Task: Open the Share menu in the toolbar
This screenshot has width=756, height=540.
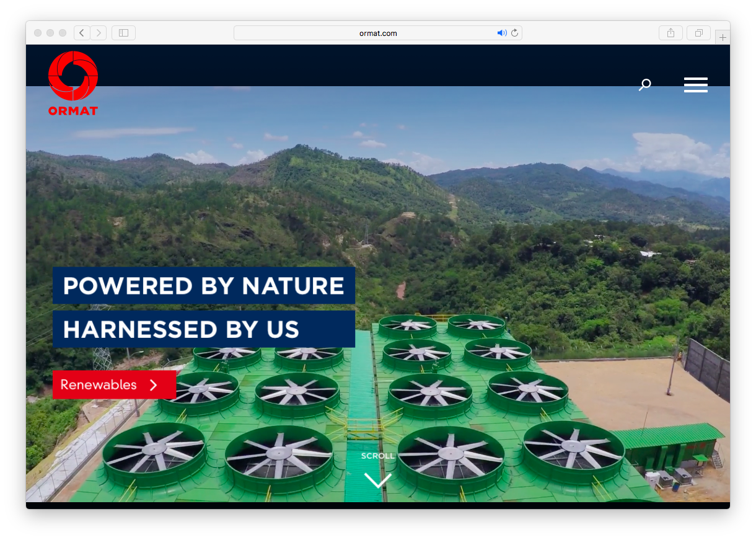Action: [x=670, y=33]
